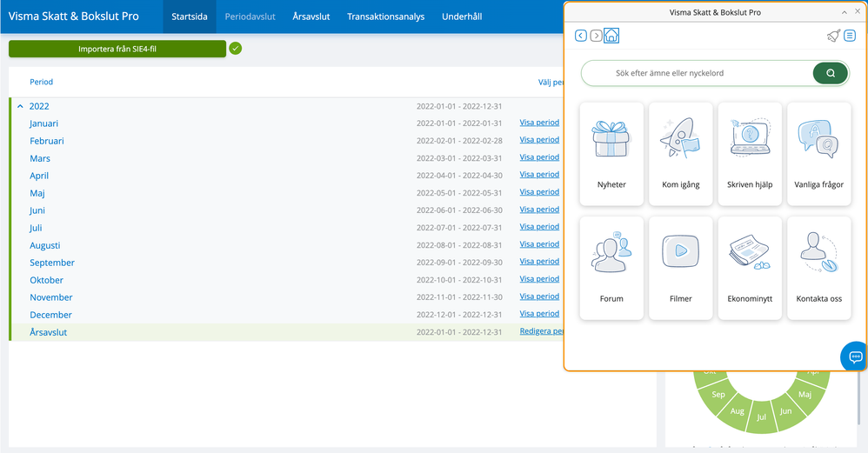
Task: Open the Transaktionsanalys tab
Action: coord(385,17)
